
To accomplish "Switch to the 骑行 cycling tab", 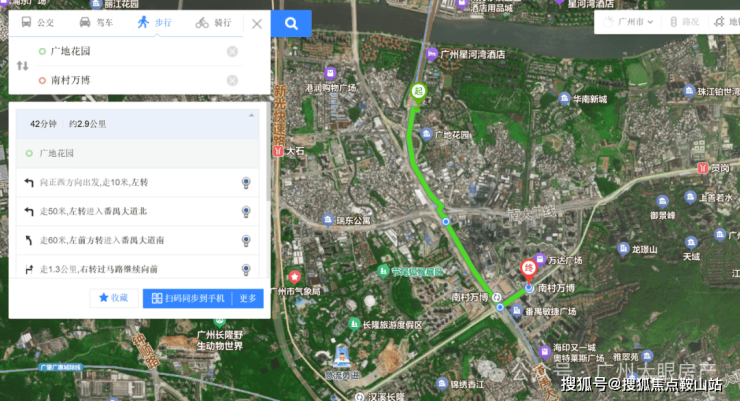I will (213, 23).
